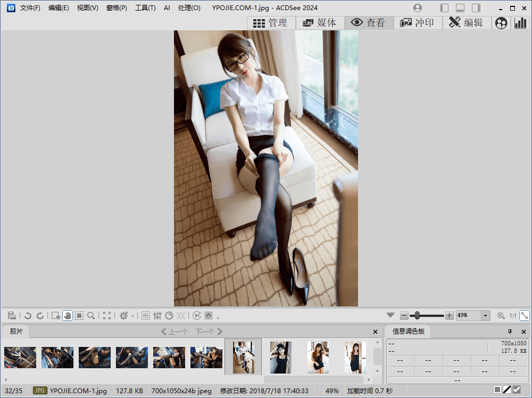Toggle the checkmark tag box in status bar
Image resolution: width=532 pixels, height=398 pixels.
tap(516, 390)
